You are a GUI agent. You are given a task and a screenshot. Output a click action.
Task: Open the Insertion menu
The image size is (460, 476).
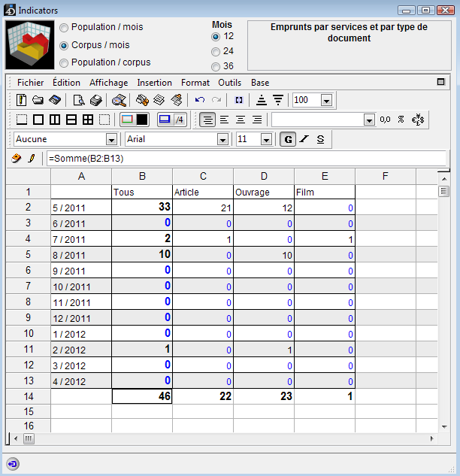pyautogui.click(x=154, y=83)
